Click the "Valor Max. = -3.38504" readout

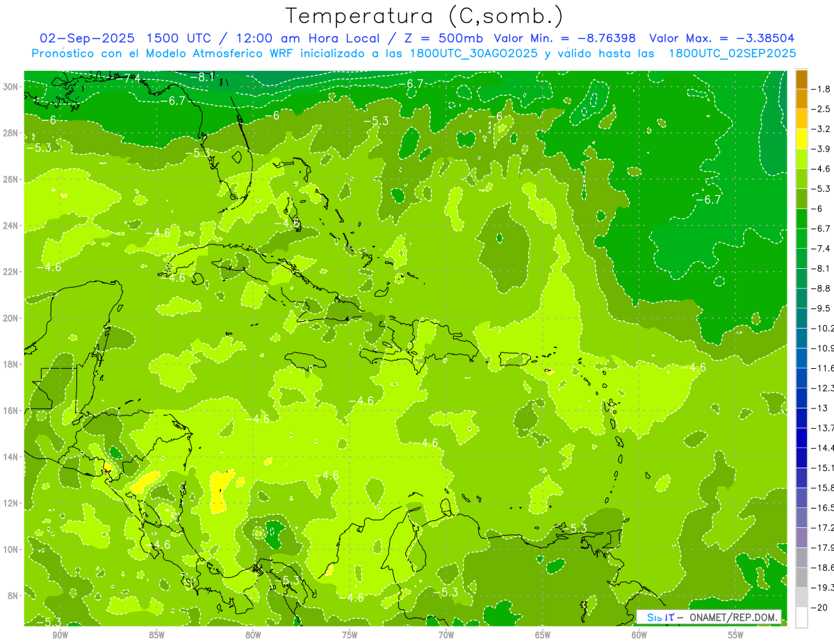721,38
